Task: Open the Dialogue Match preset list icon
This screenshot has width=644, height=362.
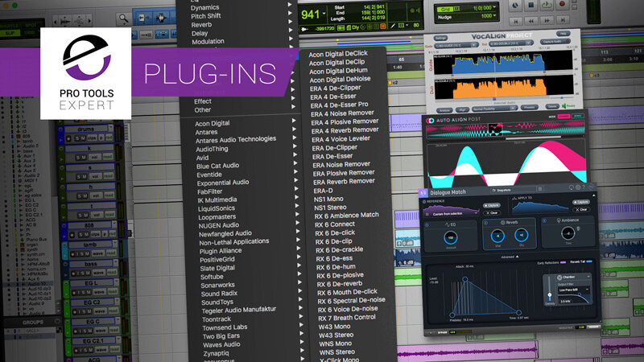Action: (540, 189)
